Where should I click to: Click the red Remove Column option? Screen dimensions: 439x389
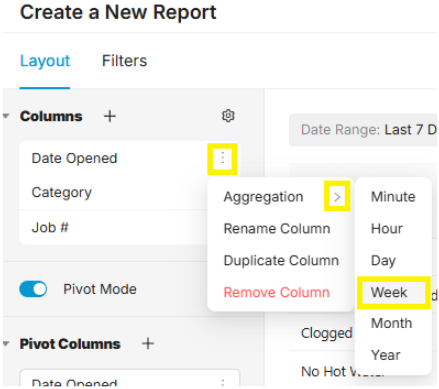point(277,292)
